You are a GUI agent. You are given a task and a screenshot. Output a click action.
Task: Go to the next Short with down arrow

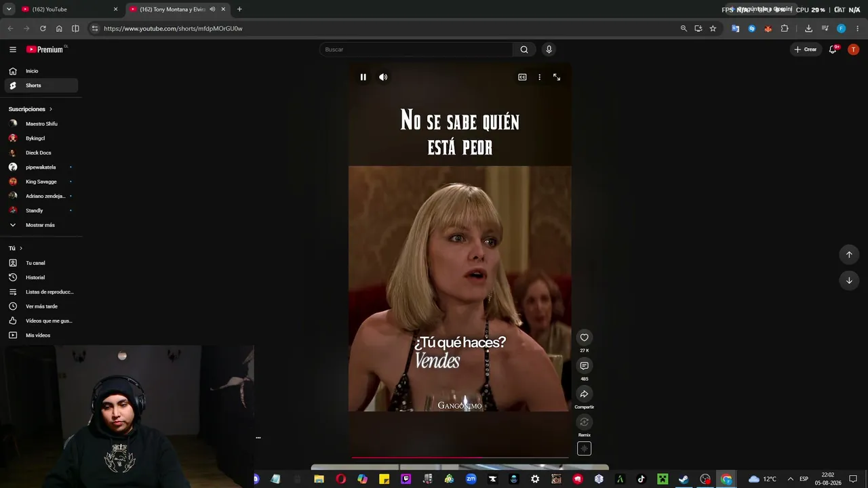tap(849, 281)
